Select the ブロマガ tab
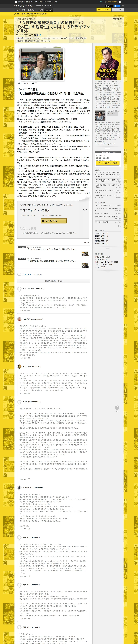 (x=49, y=10)
